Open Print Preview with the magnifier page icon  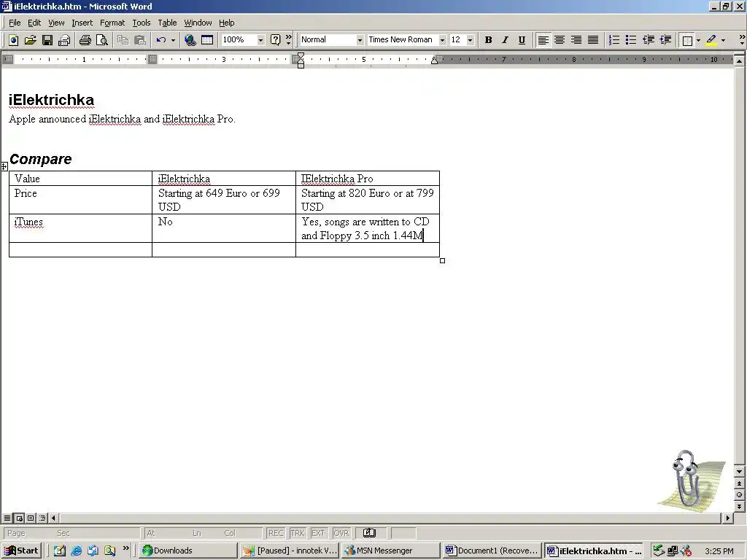[x=102, y=40]
